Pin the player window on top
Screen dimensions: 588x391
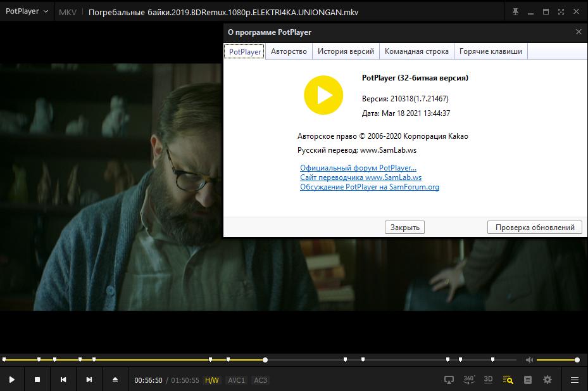515,12
